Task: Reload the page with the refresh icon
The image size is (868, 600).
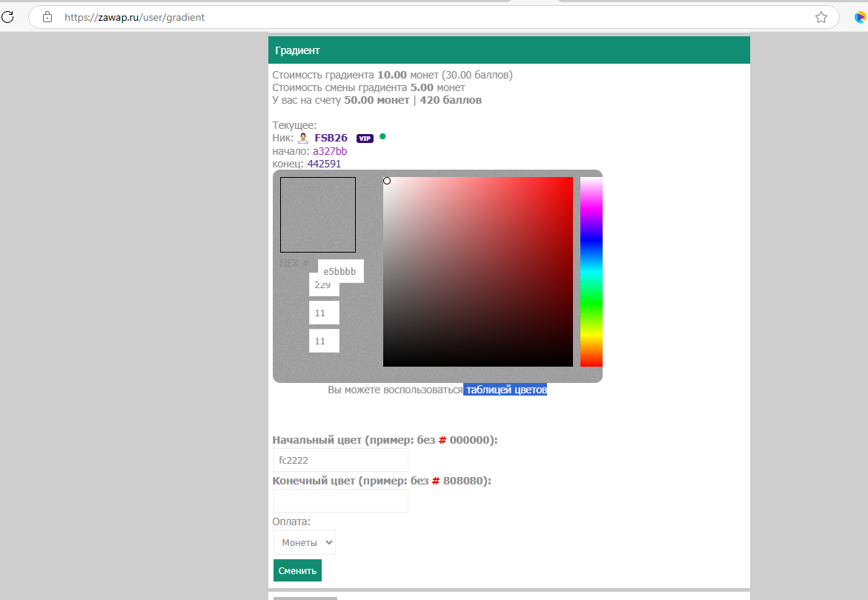Action: point(7,16)
